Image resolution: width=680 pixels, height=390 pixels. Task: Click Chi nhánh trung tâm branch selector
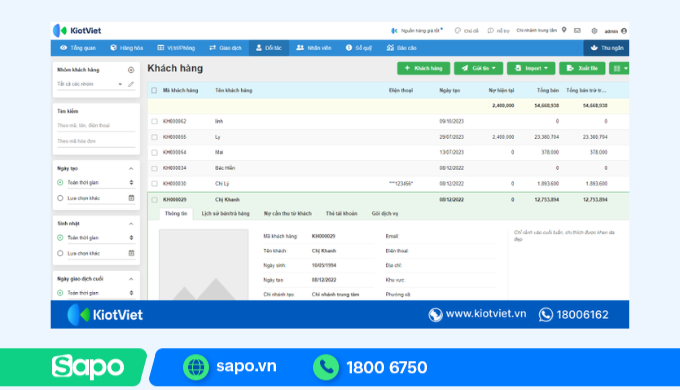536,30
